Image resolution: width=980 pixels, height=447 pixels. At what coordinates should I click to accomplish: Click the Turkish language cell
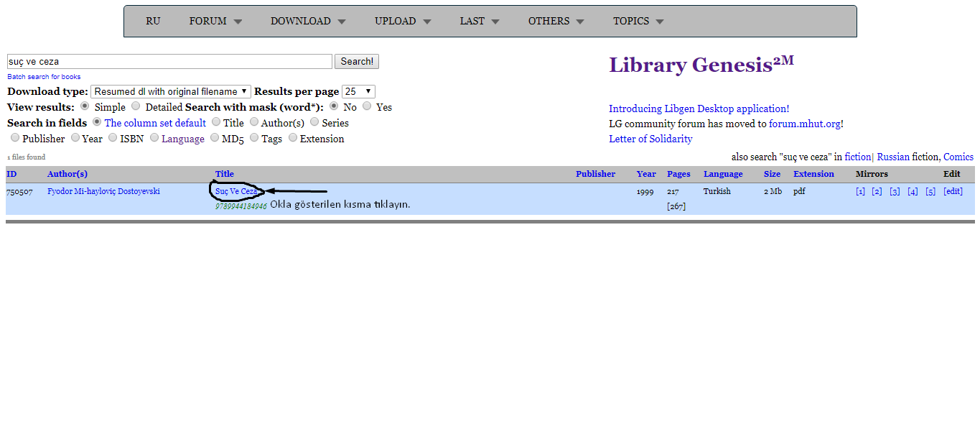click(x=717, y=191)
